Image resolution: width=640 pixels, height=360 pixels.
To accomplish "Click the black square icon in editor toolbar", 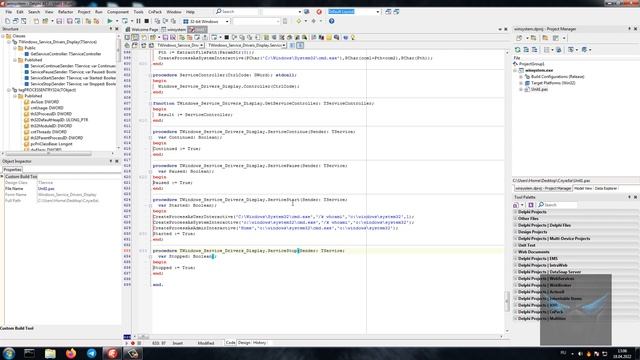I will [227, 37].
